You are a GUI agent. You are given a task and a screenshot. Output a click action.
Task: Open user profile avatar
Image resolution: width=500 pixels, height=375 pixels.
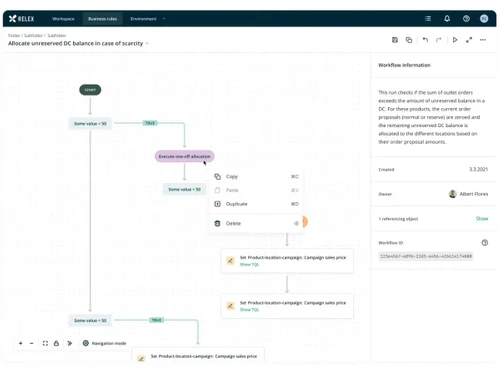click(x=484, y=19)
